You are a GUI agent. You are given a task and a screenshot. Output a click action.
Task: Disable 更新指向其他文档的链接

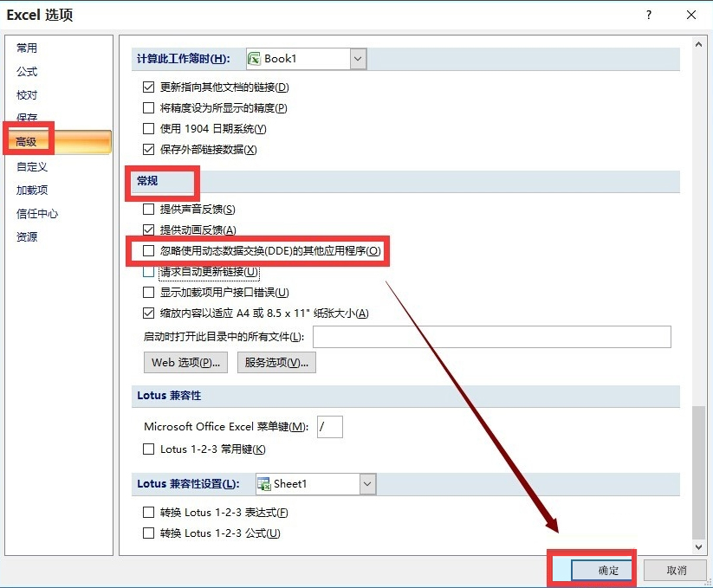[148, 87]
